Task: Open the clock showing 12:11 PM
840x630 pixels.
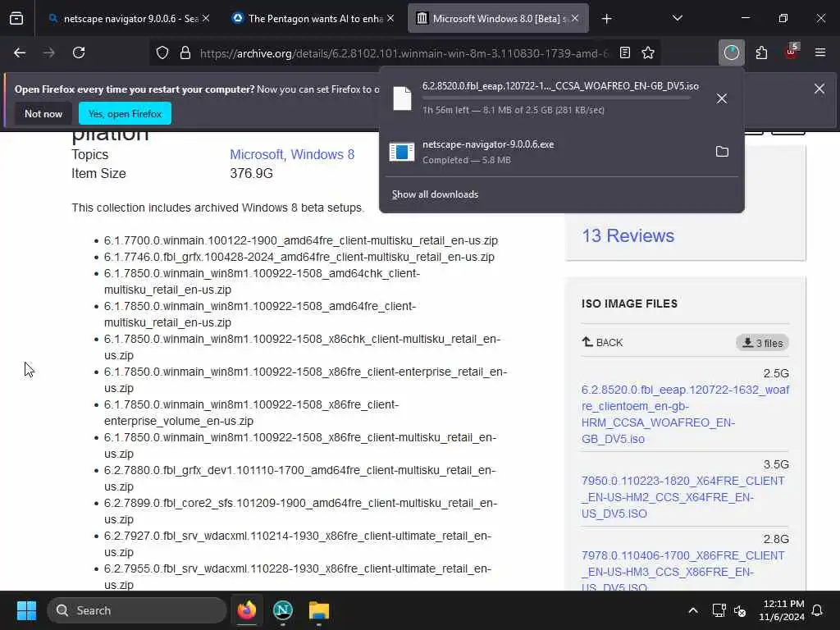Action: point(782,610)
